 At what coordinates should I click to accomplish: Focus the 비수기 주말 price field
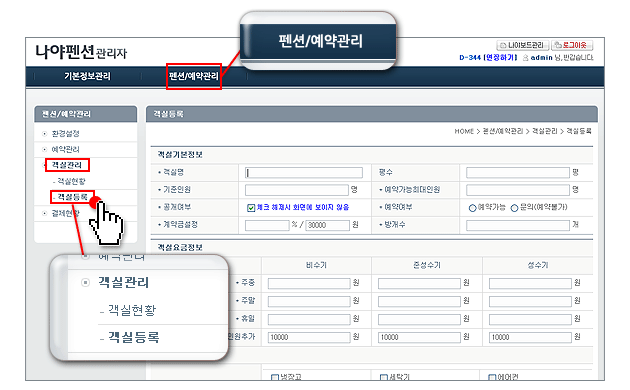[309, 301]
